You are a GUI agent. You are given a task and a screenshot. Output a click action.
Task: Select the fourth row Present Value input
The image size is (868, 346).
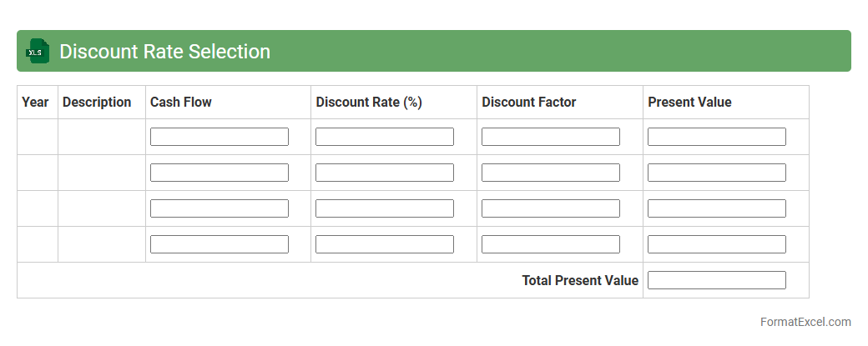pyautogui.click(x=717, y=244)
